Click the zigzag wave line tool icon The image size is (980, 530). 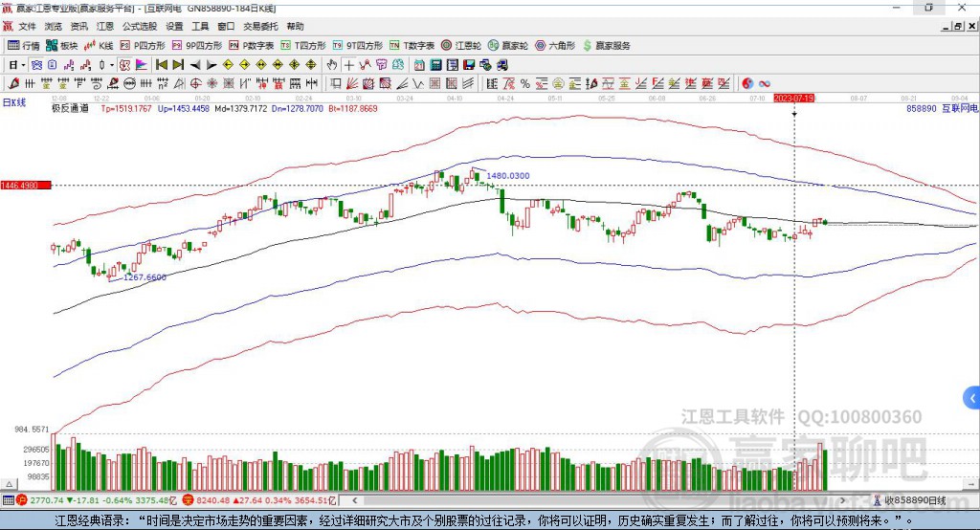(419, 84)
